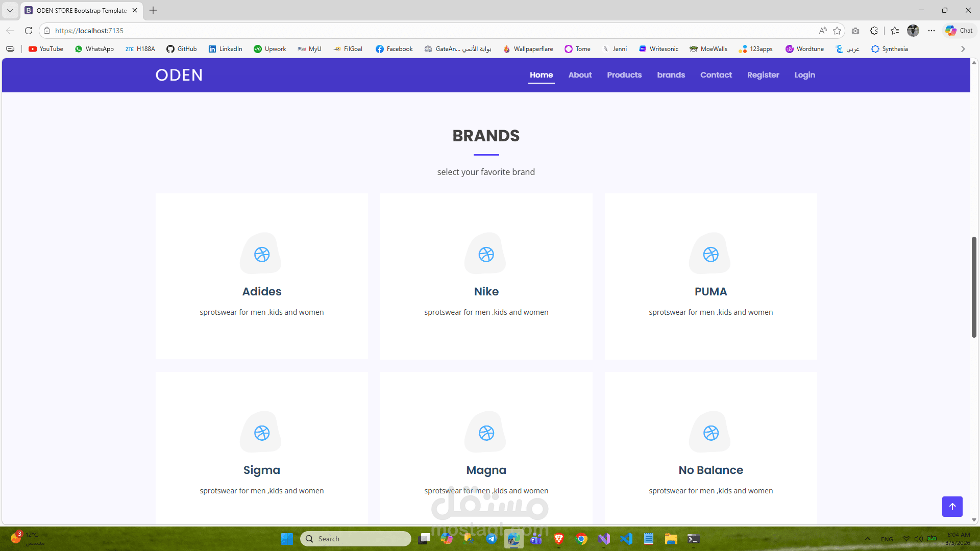Open the GitHub bookmark
The height and width of the screenshot is (551, 980).
(x=182, y=49)
